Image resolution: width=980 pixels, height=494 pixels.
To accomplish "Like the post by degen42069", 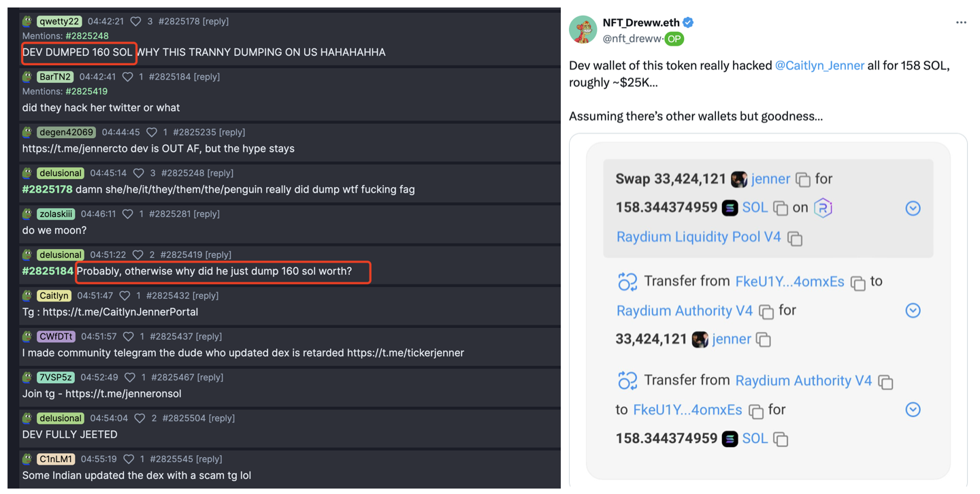I will [152, 133].
